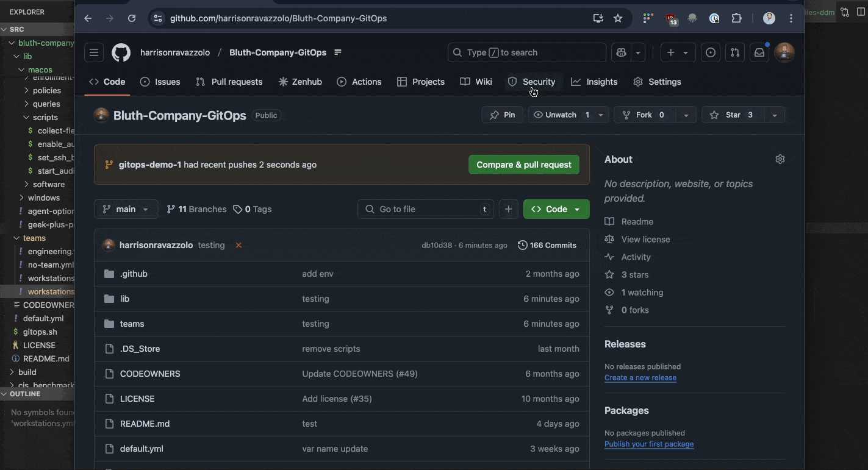The height and width of the screenshot is (470, 868).
Task: Open the green Code dropdown button
Action: tap(556, 209)
